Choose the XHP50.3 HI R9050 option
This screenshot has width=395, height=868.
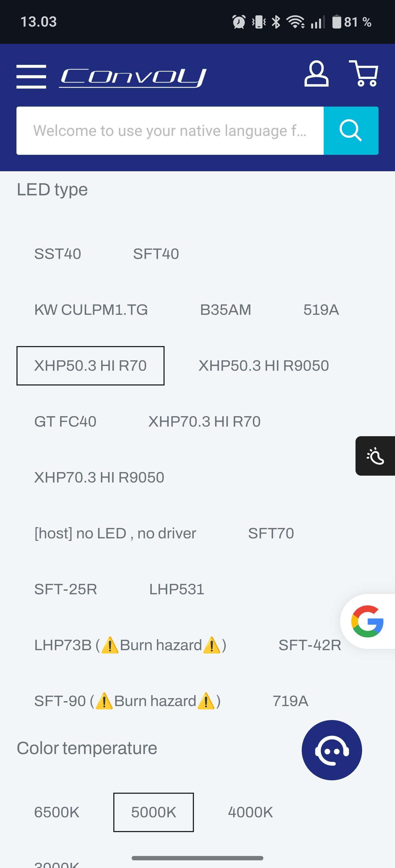pos(263,366)
